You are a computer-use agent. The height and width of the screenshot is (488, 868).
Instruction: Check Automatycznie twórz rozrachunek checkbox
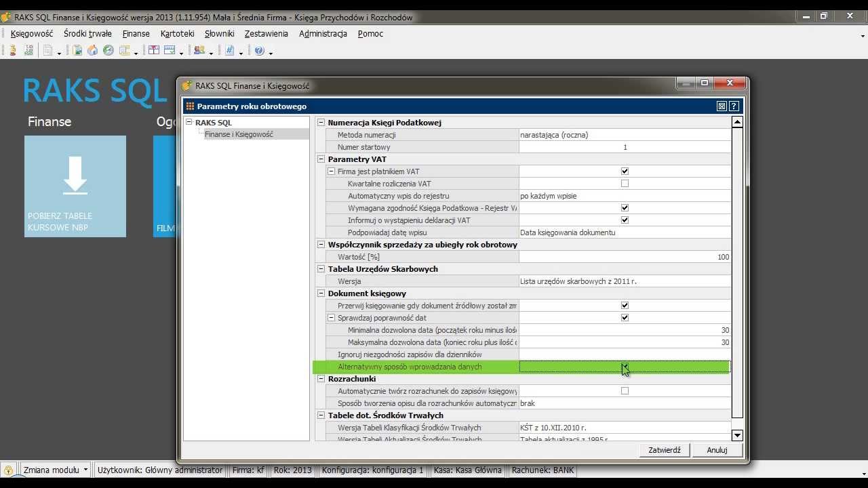[625, 391]
